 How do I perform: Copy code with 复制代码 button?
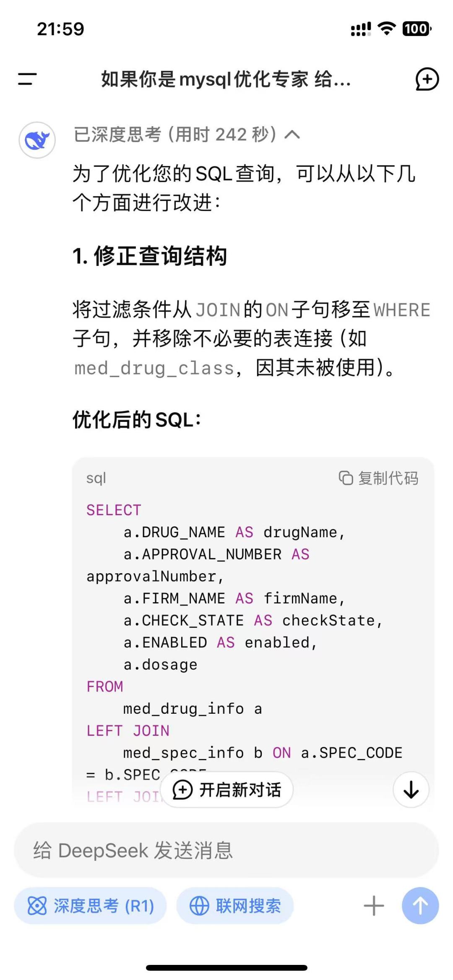(378, 478)
